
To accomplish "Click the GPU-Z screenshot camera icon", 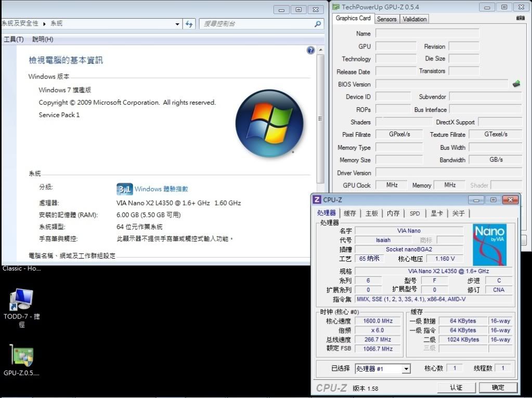I will pyautogui.click(x=520, y=18).
